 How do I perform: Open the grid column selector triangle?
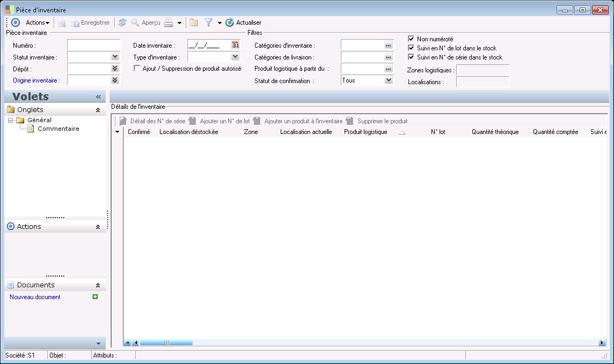pyautogui.click(x=117, y=132)
